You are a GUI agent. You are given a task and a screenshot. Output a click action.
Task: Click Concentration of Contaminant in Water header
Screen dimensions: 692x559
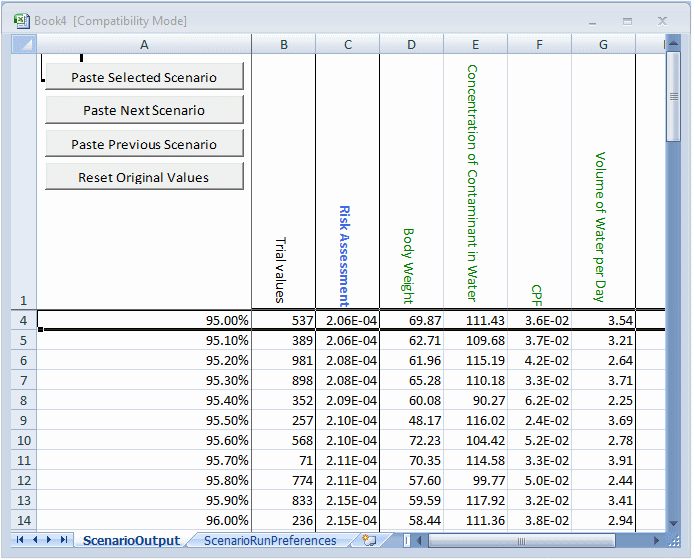coord(475,181)
